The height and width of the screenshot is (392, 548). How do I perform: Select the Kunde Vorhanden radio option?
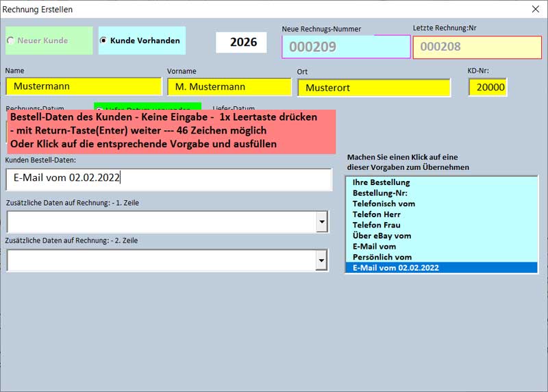[103, 40]
